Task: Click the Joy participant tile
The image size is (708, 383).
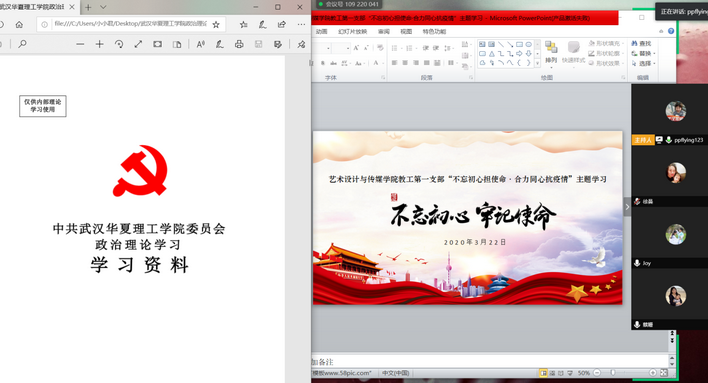Action: [670, 237]
